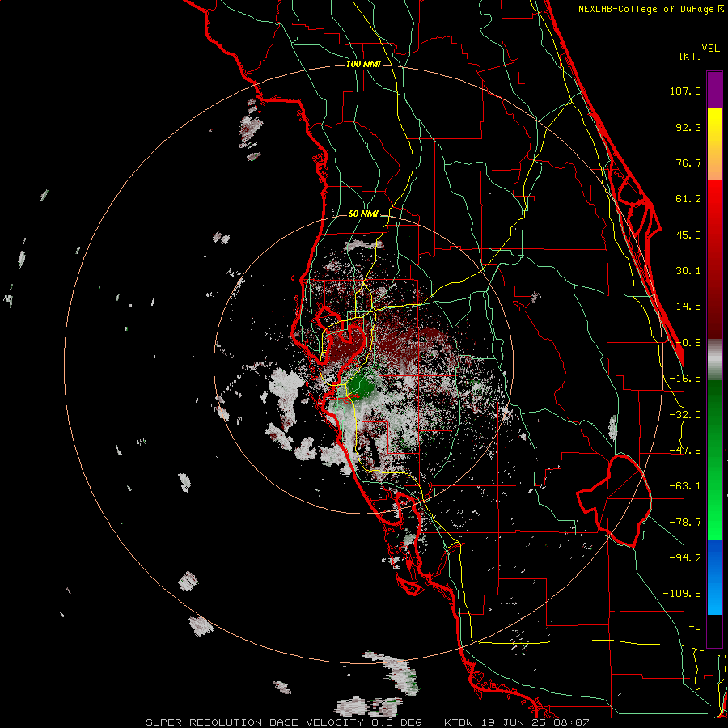This screenshot has height=728, width=728.
Task: Click the -16.5 legend value
Action: (x=685, y=379)
